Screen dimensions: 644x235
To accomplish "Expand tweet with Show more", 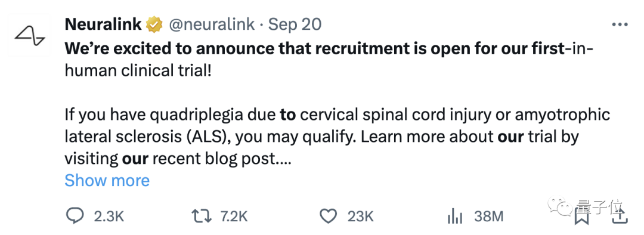I will (107, 180).
